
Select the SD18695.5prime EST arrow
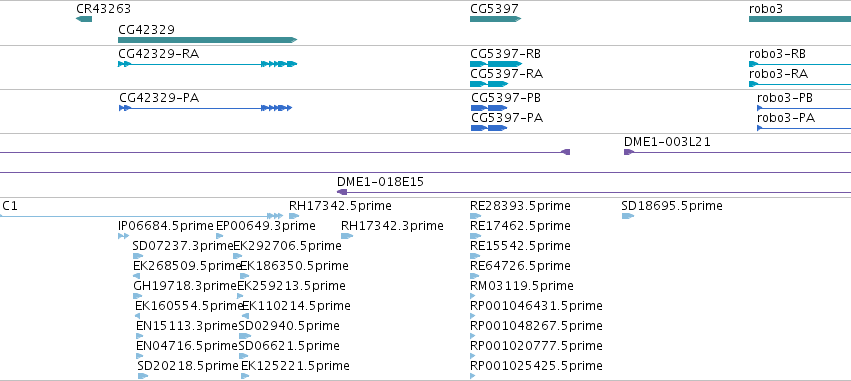click(628, 216)
